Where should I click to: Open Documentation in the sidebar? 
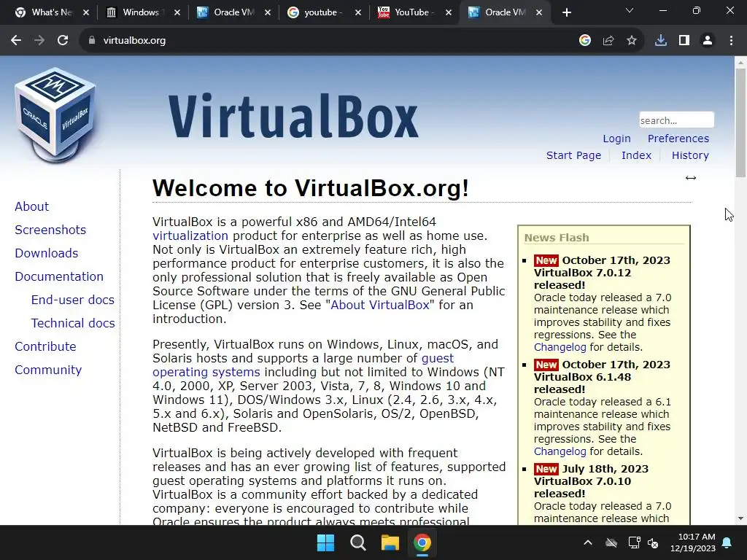tap(59, 276)
